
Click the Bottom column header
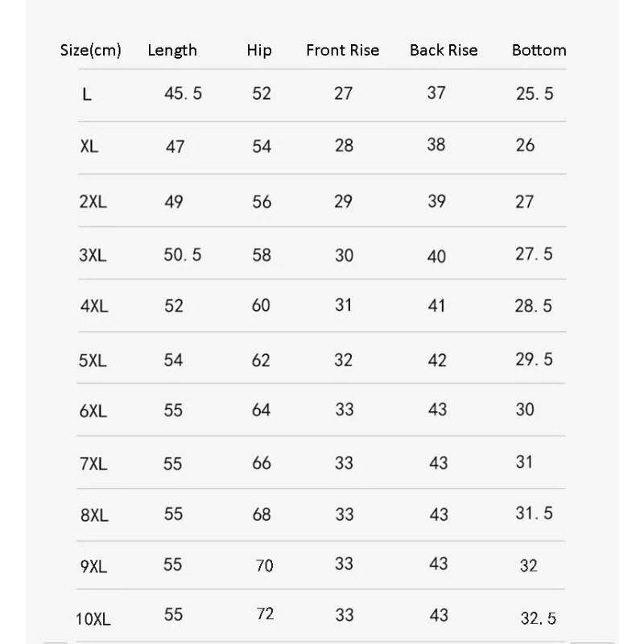(x=539, y=50)
